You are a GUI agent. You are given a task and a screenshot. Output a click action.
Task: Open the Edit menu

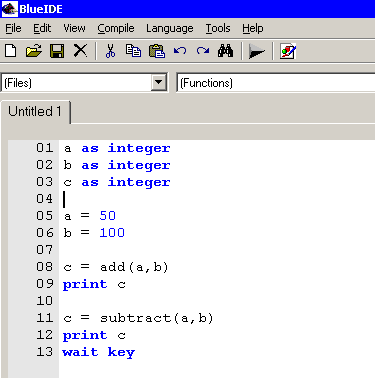[x=42, y=28]
